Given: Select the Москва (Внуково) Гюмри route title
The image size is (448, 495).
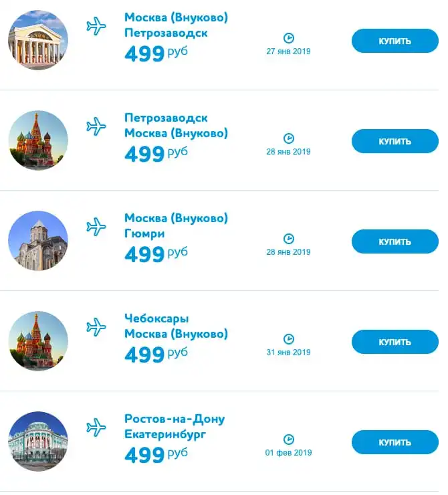Looking at the screenshot, I should click(x=176, y=225).
